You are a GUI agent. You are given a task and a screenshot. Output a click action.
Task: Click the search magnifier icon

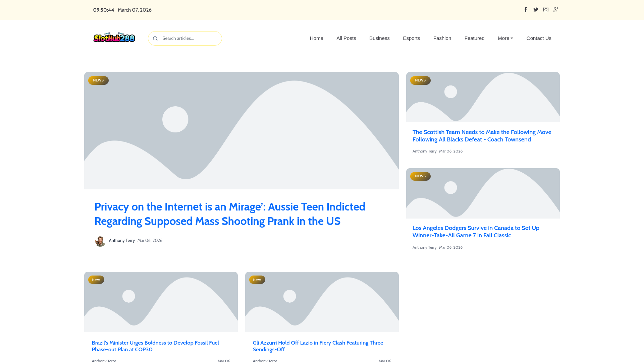(x=155, y=39)
